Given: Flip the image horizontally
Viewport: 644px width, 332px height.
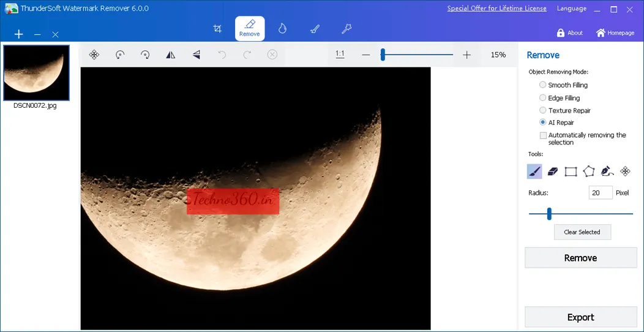Looking at the screenshot, I should pyautogui.click(x=171, y=55).
